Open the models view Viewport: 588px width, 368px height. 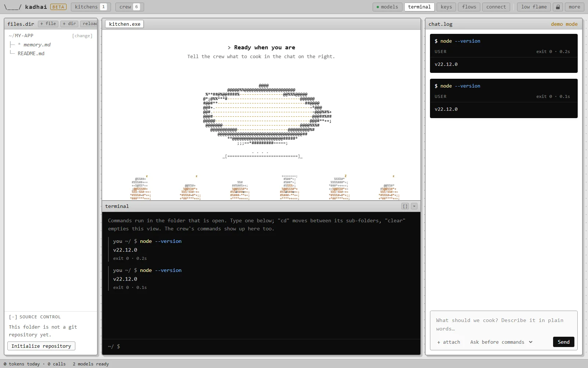[387, 7]
